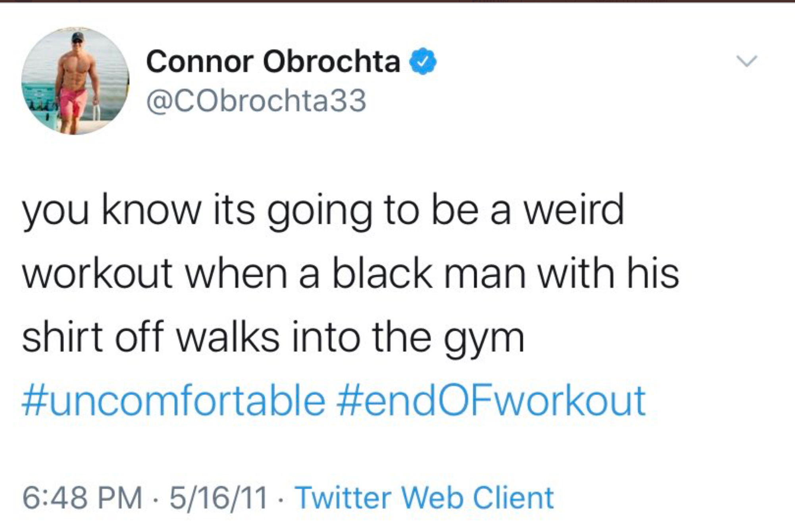Click the word 'weird' in the tweet

click(x=574, y=209)
